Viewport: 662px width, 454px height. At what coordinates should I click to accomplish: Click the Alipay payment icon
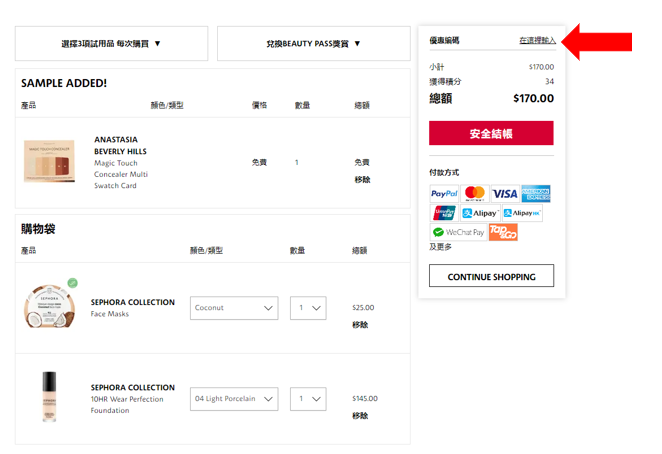480,213
